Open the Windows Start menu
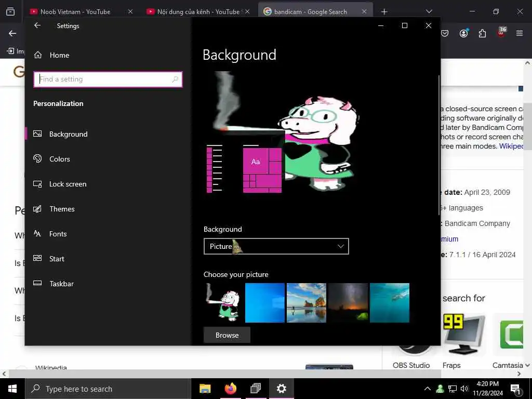 12,389
